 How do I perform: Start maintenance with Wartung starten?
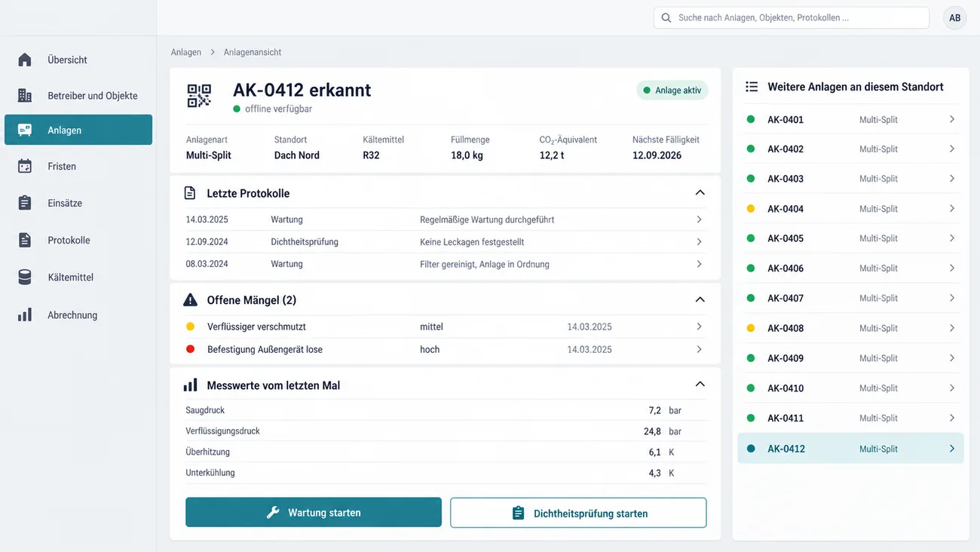point(314,512)
